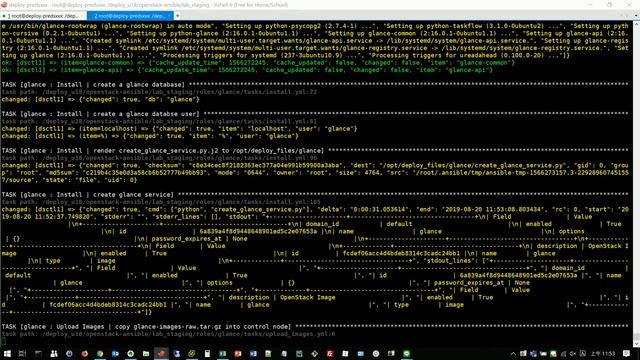Viewport: 640px width, 360px height.
Task: Show hidden system tray icons chevron
Action: pos(513,353)
